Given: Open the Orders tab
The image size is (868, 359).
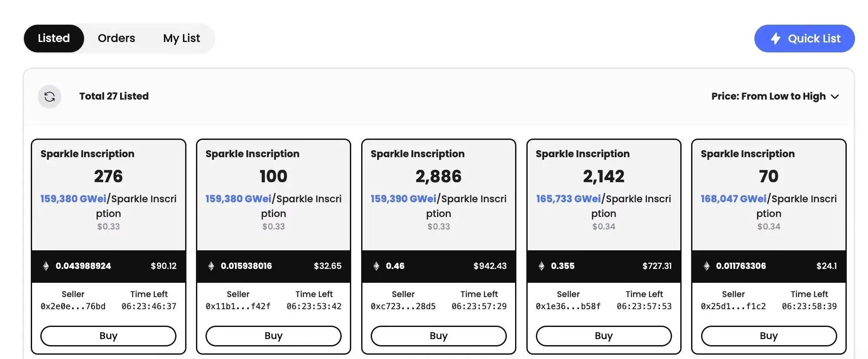Looking at the screenshot, I should [116, 38].
